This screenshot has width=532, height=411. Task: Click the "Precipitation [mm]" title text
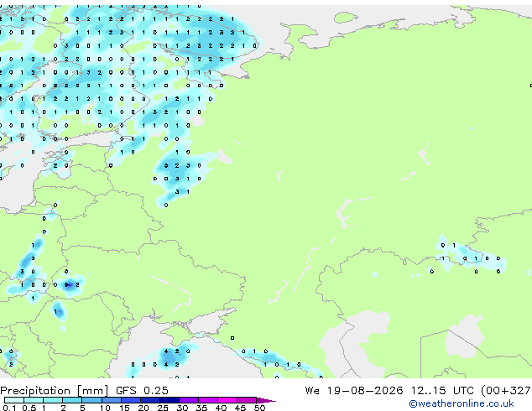coord(55,391)
